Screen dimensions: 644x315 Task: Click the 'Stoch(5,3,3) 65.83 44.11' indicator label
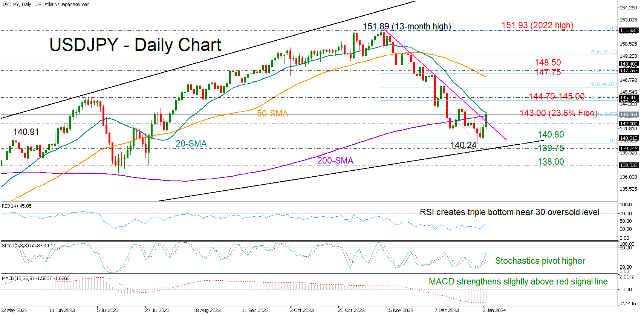[x=29, y=245]
